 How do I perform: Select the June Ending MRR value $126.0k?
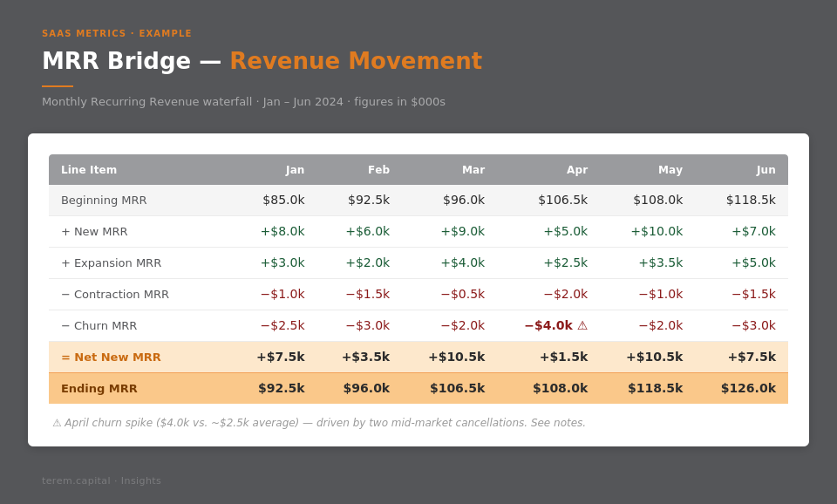[x=747, y=388]
